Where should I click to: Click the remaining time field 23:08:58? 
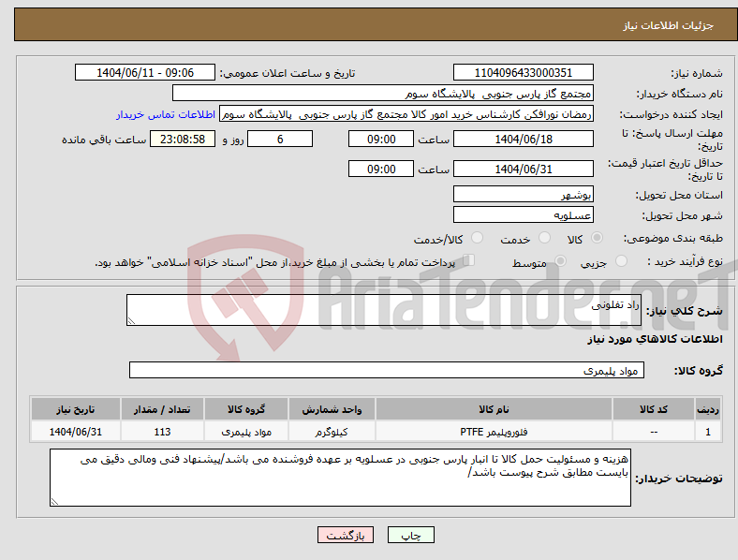[183, 140]
